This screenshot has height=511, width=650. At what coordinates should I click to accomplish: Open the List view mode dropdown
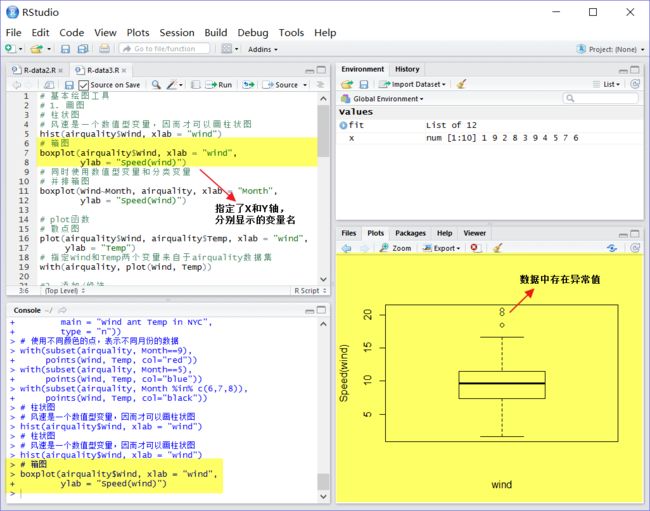click(x=606, y=84)
